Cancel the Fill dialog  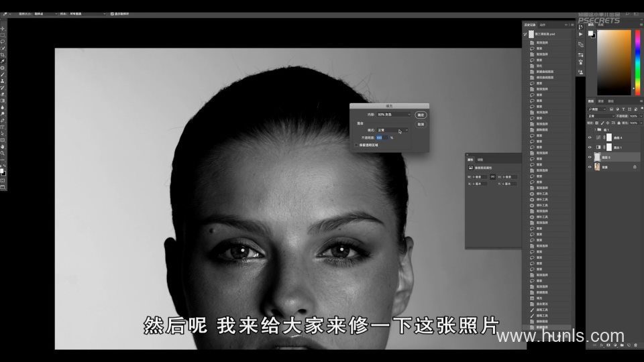tap(421, 125)
